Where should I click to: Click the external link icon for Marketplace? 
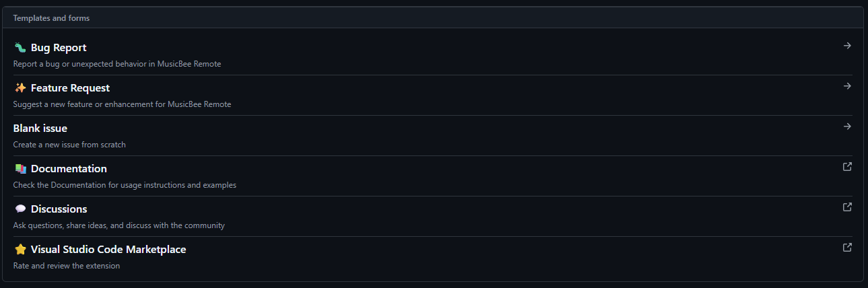click(x=847, y=248)
